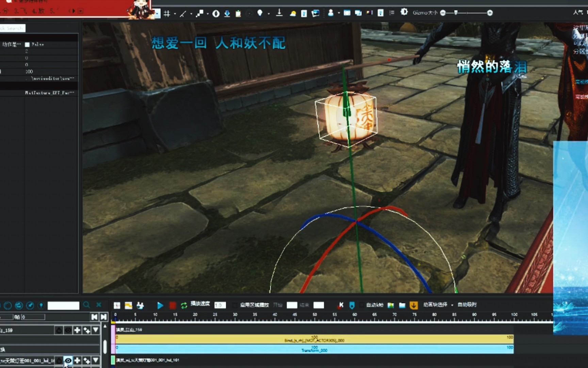This screenshot has height=368, width=588.
Task: Click the region end 结束 input field
Action: point(318,305)
